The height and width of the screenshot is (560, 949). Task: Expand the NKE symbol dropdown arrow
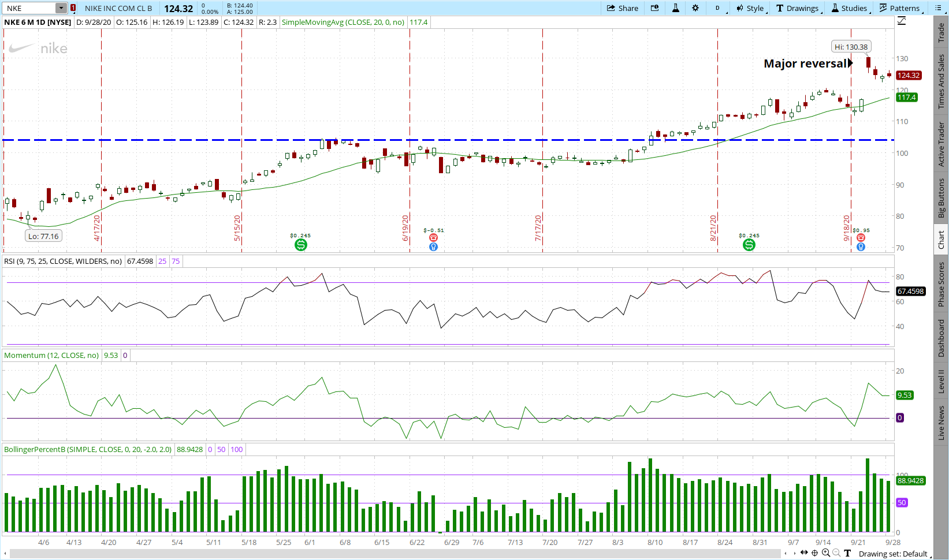pos(61,8)
